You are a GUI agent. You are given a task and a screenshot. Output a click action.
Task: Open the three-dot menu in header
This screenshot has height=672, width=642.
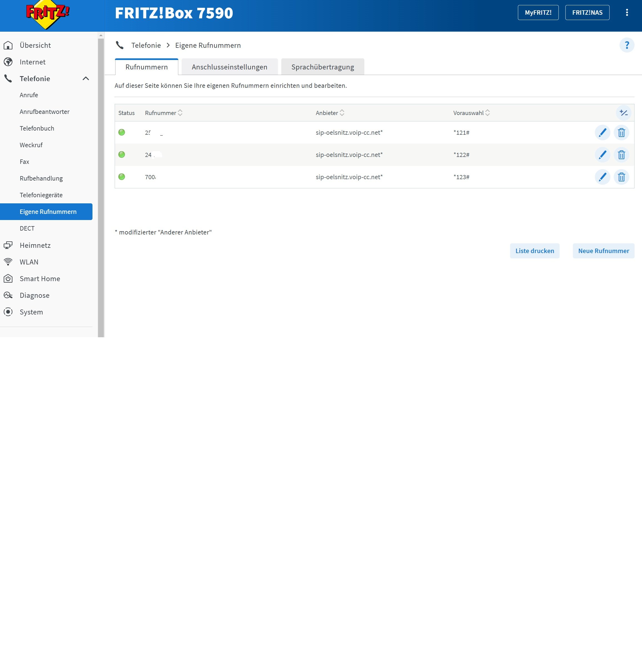627,13
